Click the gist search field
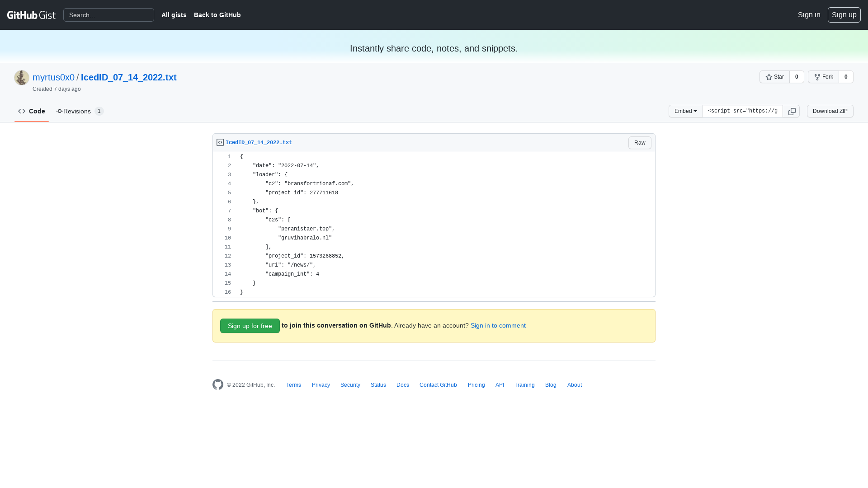 pyautogui.click(x=108, y=15)
